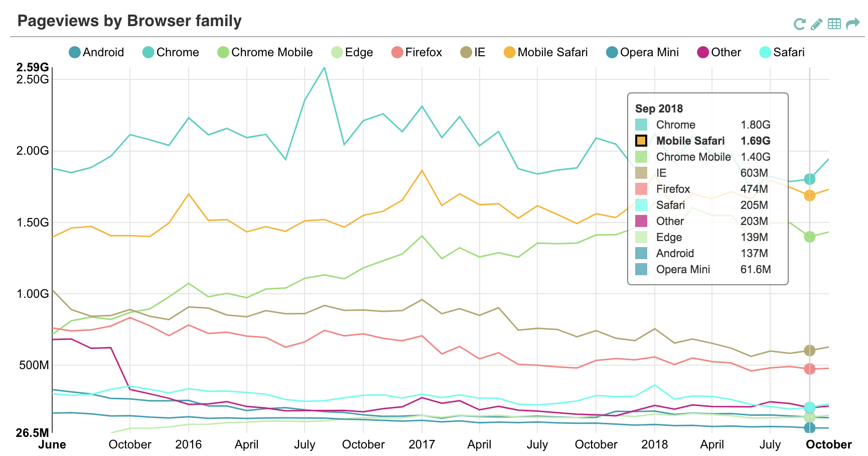This screenshot has height=456, width=868.
Task: Toggle the Android series in legend
Action: coord(96,52)
